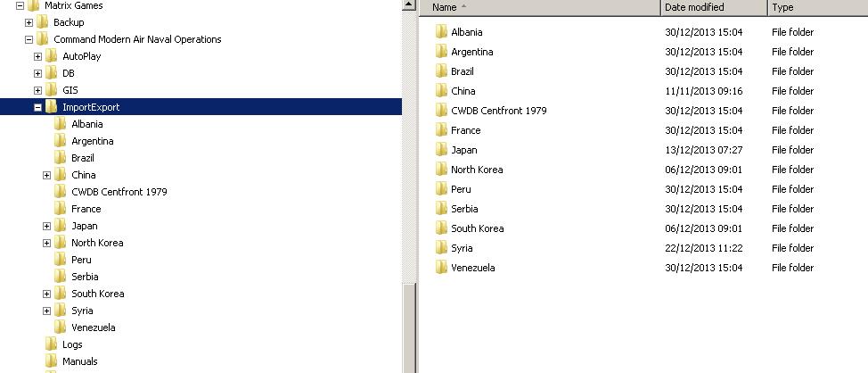Image resolution: width=868 pixels, height=373 pixels.
Task: Click Serbia folder icon in file list
Action: click(x=441, y=209)
